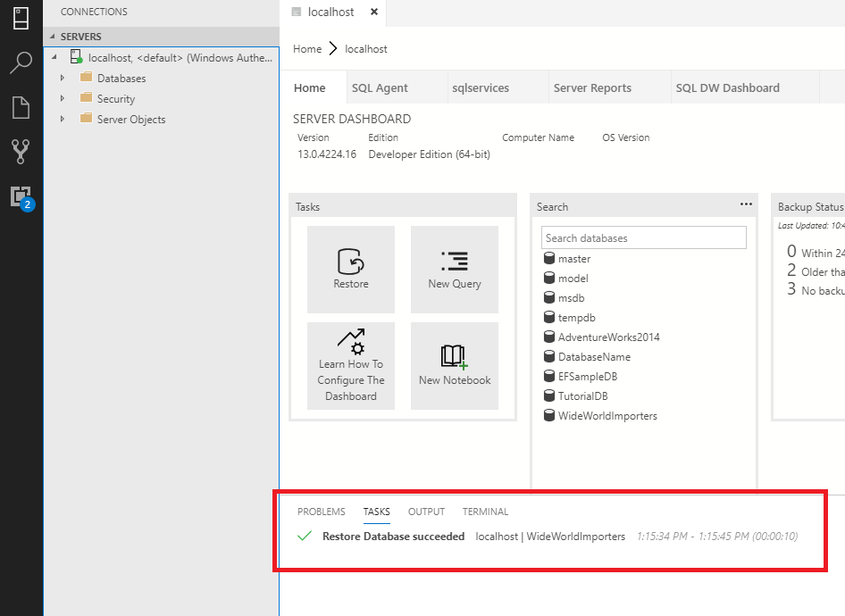Screen dimensions: 845x616
Task: Click the Restore tile in the Tasks panel
Action: click(x=351, y=269)
